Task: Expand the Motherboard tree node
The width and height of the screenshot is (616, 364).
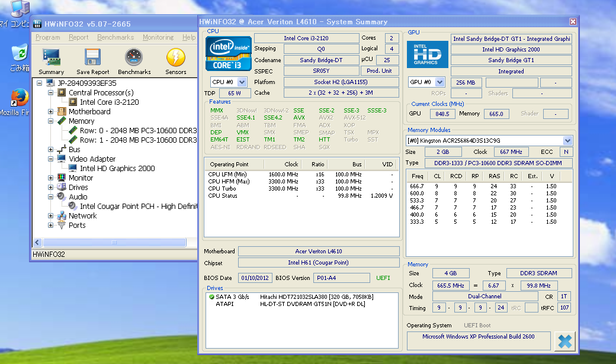Action: pos(51,112)
